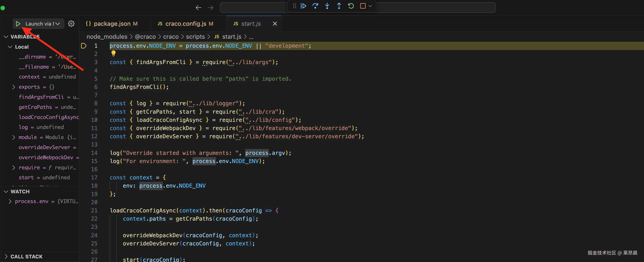Expand the exports variable

pyautogui.click(x=14, y=87)
